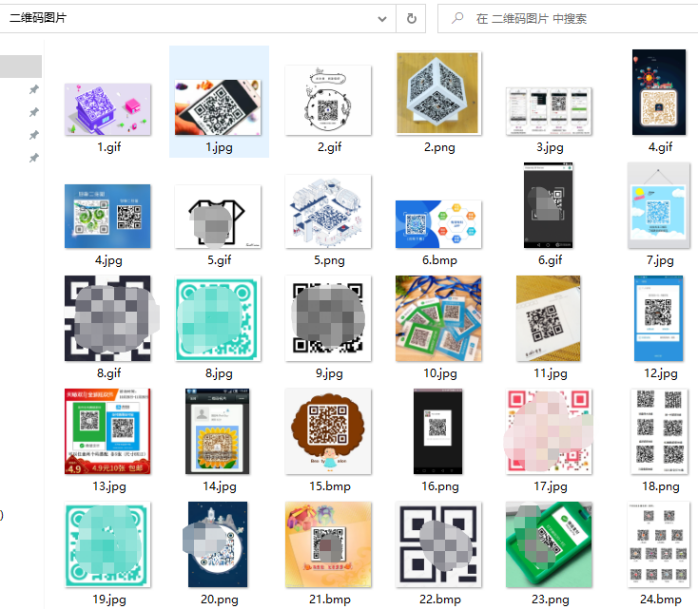Select the 22.bmp thumbnail

(x=439, y=544)
